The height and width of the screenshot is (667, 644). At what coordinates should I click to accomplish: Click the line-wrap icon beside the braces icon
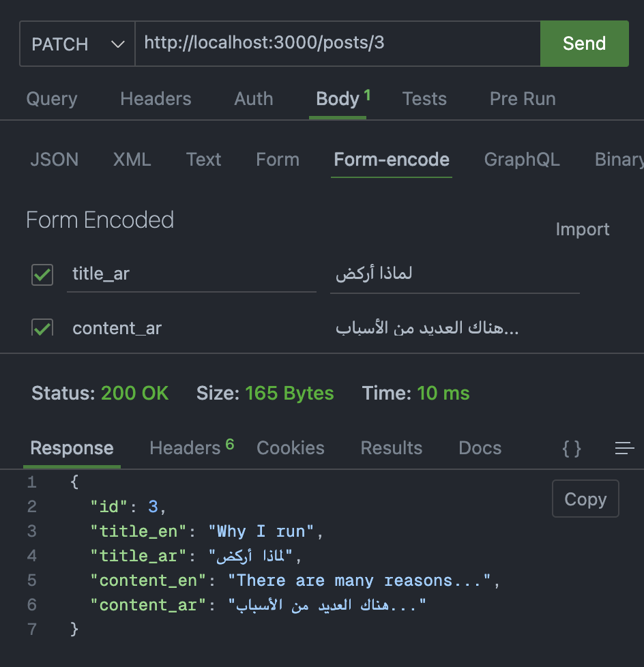[624, 448]
